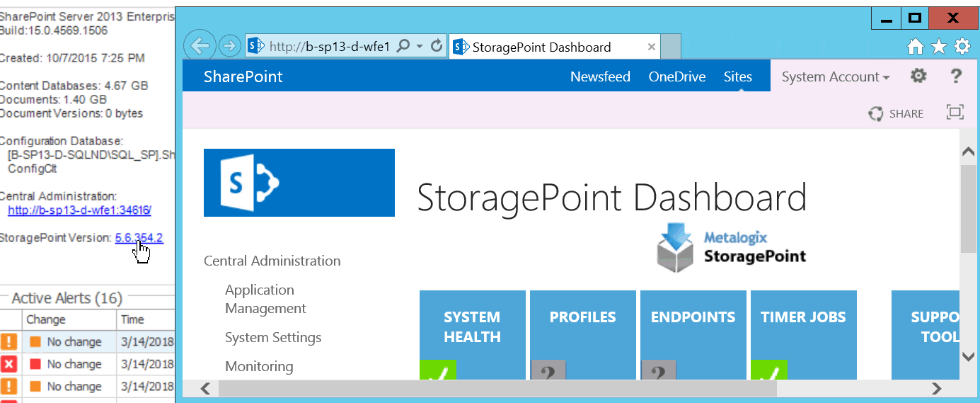Open the Central Administration URL link

[x=79, y=210]
